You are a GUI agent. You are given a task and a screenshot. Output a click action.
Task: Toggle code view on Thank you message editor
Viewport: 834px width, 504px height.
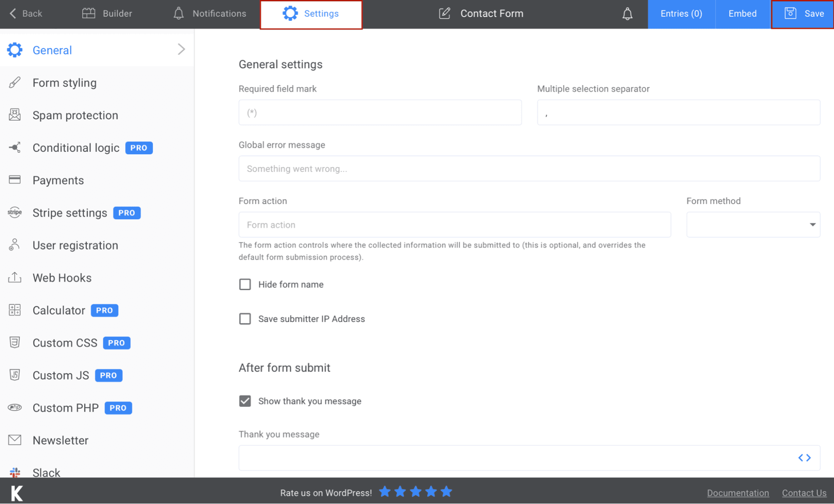[805, 457]
